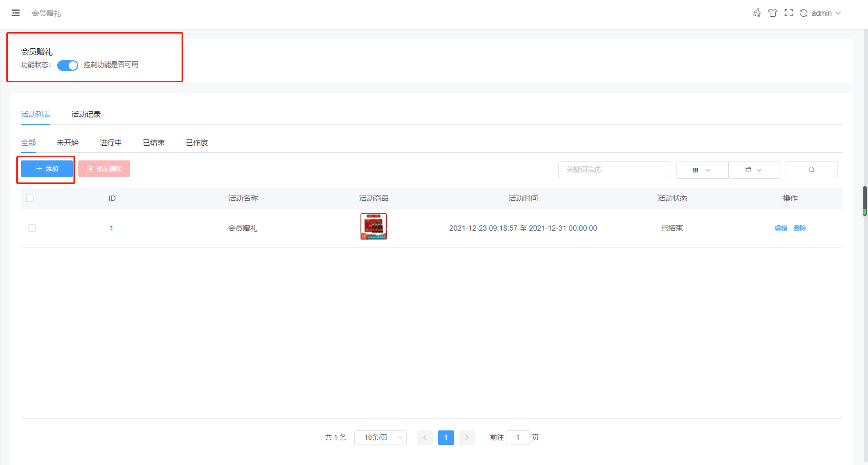Switch to the 活动记录 tab
This screenshot has width=868, height=465.
[86, 114]
